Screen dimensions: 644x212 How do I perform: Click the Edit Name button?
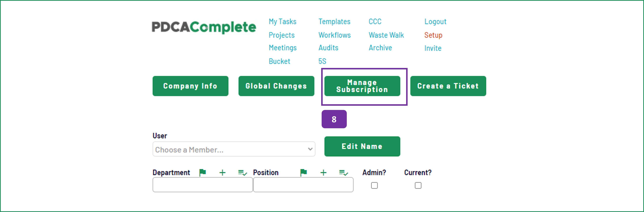point(362,146)
